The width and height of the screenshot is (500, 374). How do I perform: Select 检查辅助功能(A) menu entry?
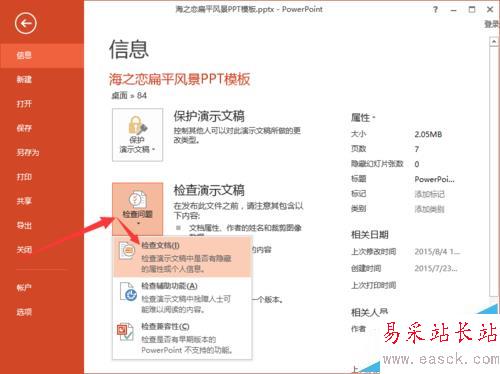point(183,297)
